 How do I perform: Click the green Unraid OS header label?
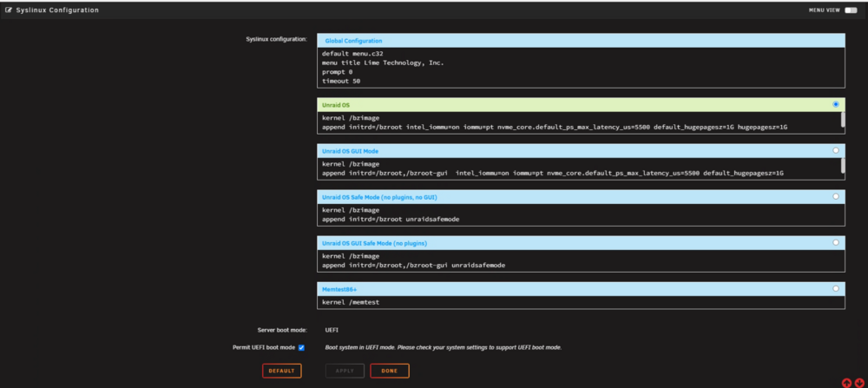tap(336, 105)
